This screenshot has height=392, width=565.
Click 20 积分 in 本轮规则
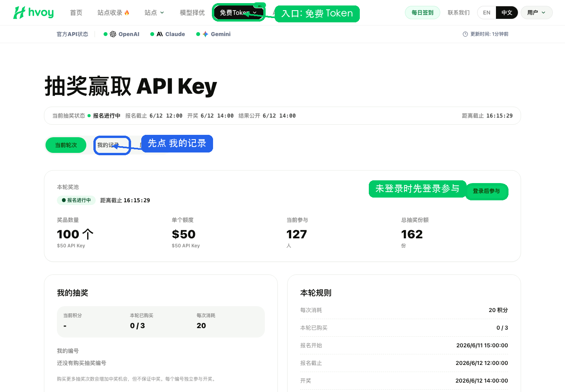[498, 310]
